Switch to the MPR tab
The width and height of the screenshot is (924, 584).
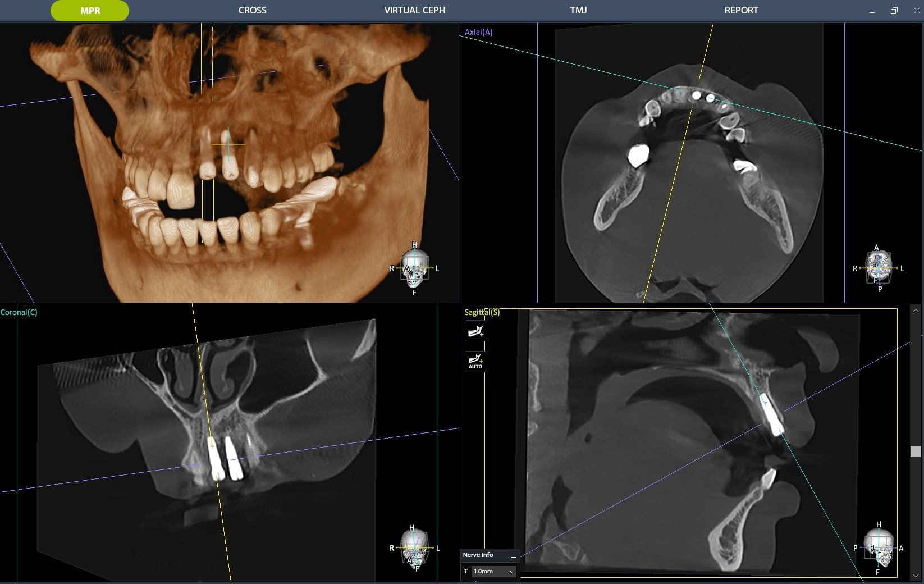click(x=90, y=11)
